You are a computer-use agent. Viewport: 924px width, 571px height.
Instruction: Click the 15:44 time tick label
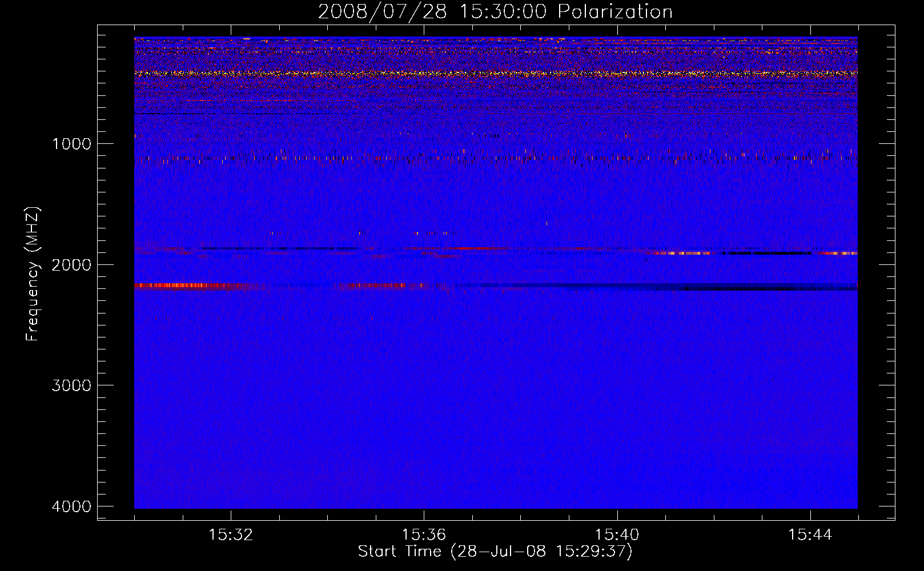pos(810,535)
